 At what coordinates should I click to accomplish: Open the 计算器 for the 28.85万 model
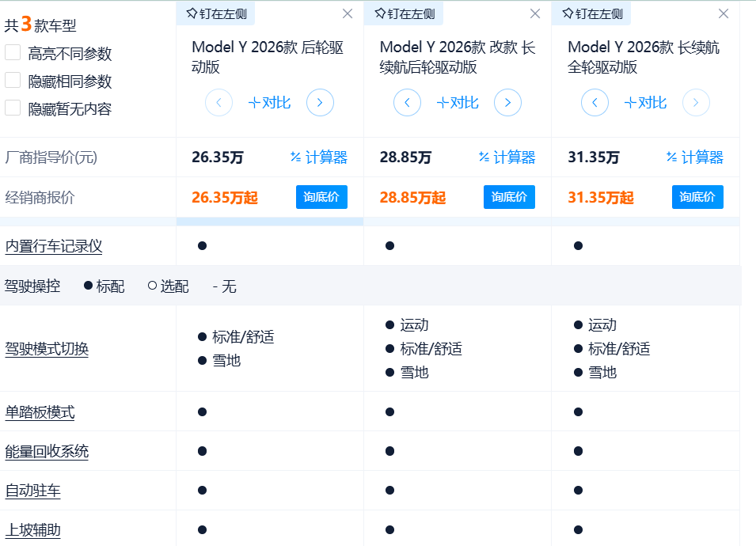click(507, 157)
